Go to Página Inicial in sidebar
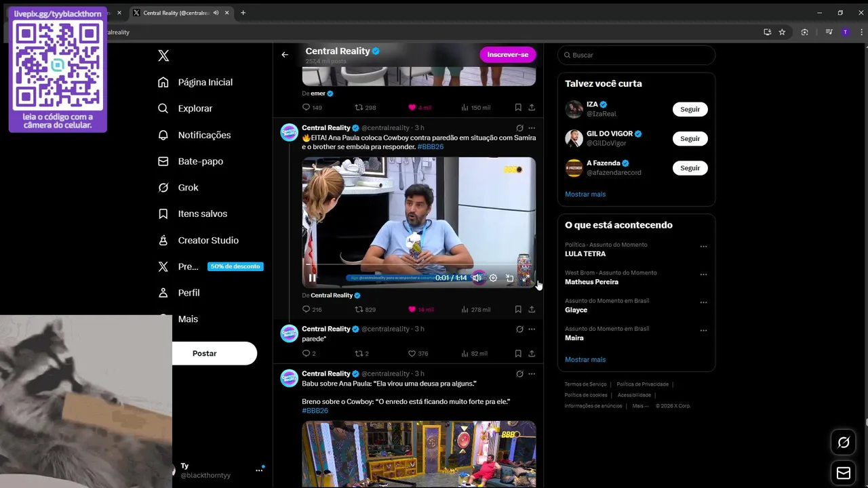The width and height of the screenshot is (868, 488). 195,82
